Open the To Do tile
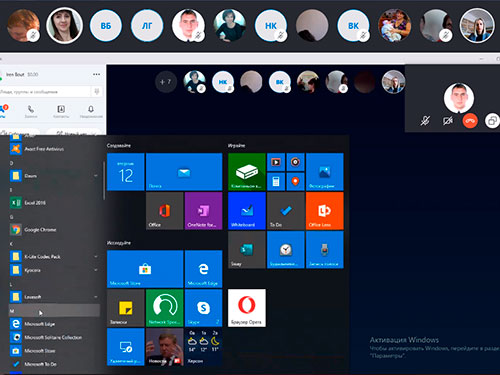 point(286,211)
